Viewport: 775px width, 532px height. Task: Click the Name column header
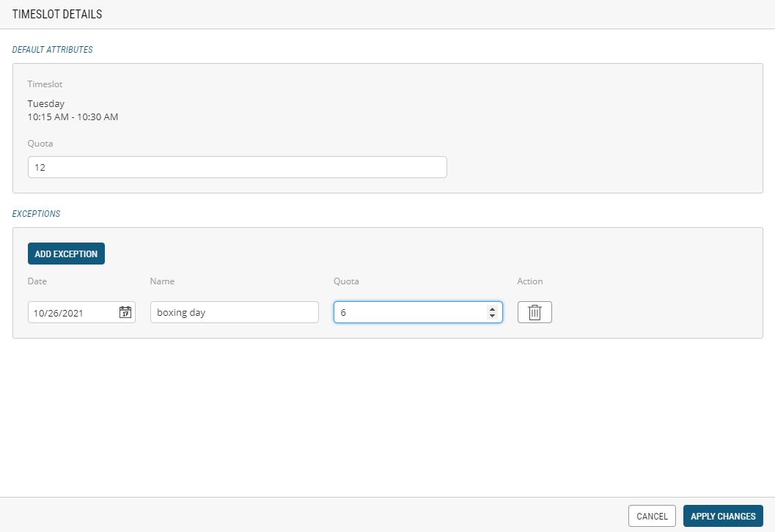[162, 281]
